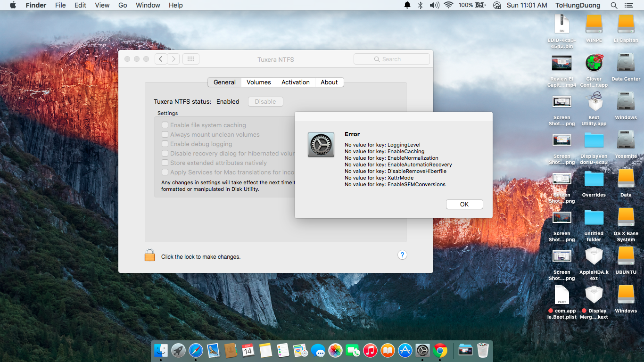Show all preferences grid icon

190,59
